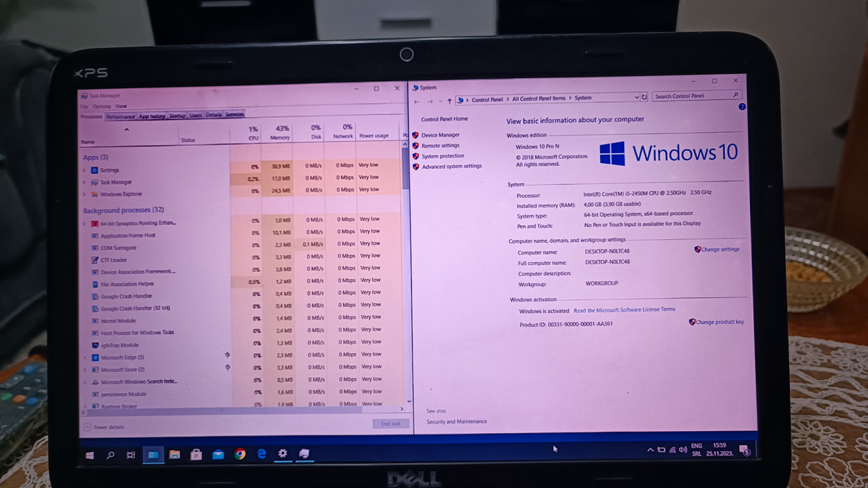This screenshot has width=868, height=488.
Task: Open the Options menu in Task Manager
Action: pos(102,106)
